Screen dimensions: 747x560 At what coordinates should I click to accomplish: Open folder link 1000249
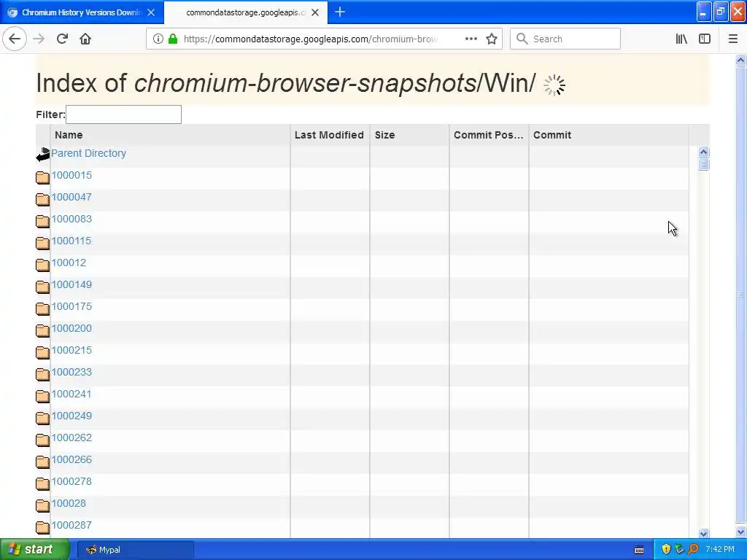[71, 416]
